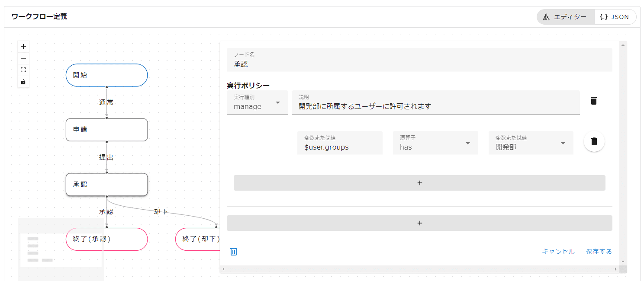The height and width of the screenshot is (281, 644).
Task: Click the panel's horizontal scrollbar
Action: [x=419, y=269]
